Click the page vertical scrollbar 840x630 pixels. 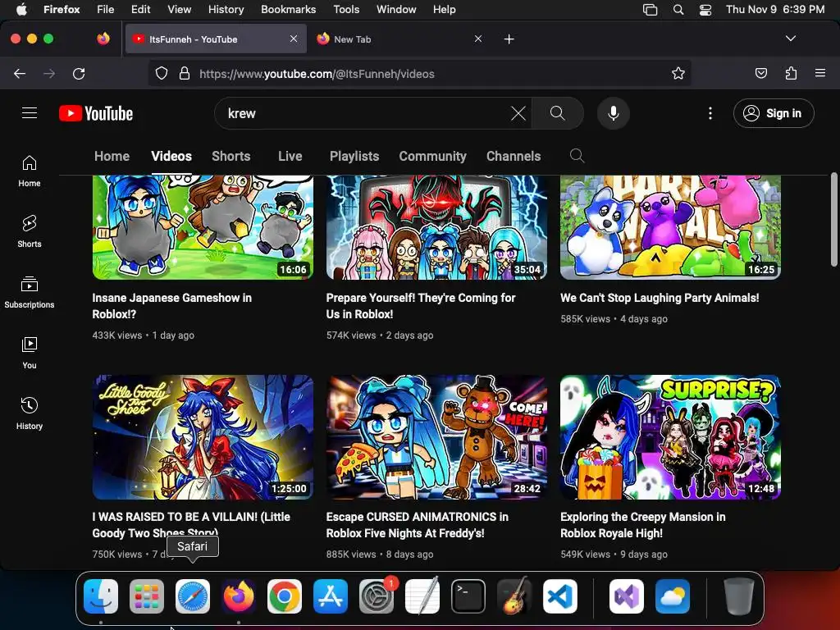pyautogui.click(x=834, y=220)
